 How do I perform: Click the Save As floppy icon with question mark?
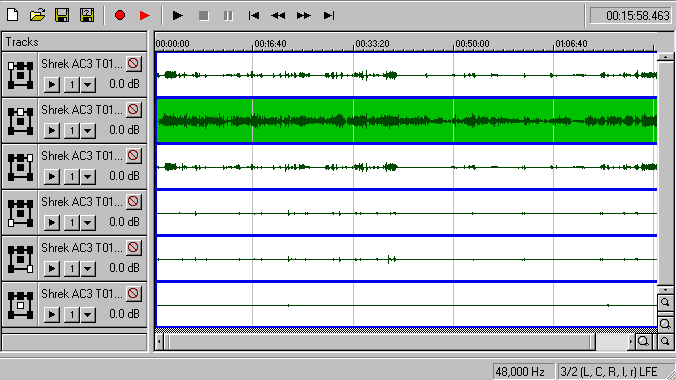click(87, 16)
